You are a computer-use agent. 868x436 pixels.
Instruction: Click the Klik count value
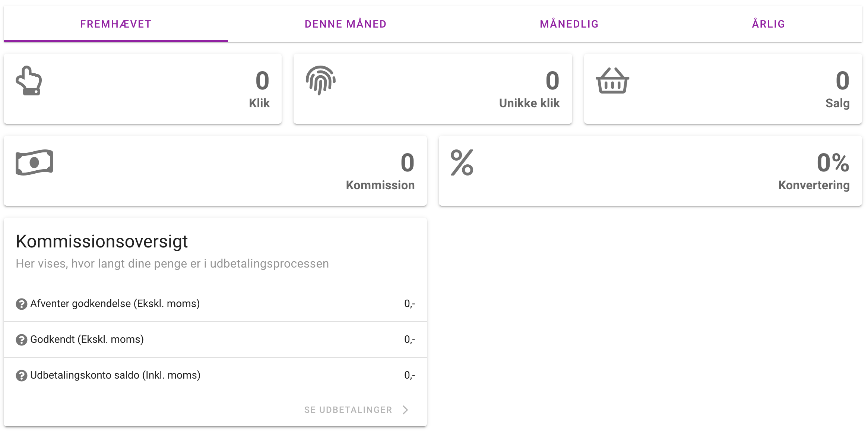coord(262,81)
